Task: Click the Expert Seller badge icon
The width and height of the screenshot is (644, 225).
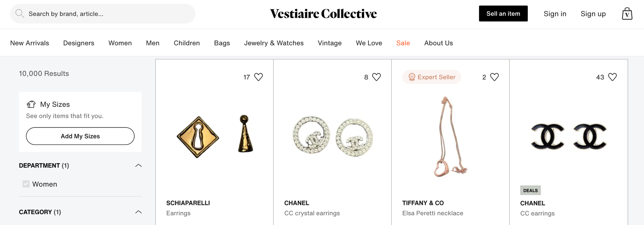Action: 412,77
